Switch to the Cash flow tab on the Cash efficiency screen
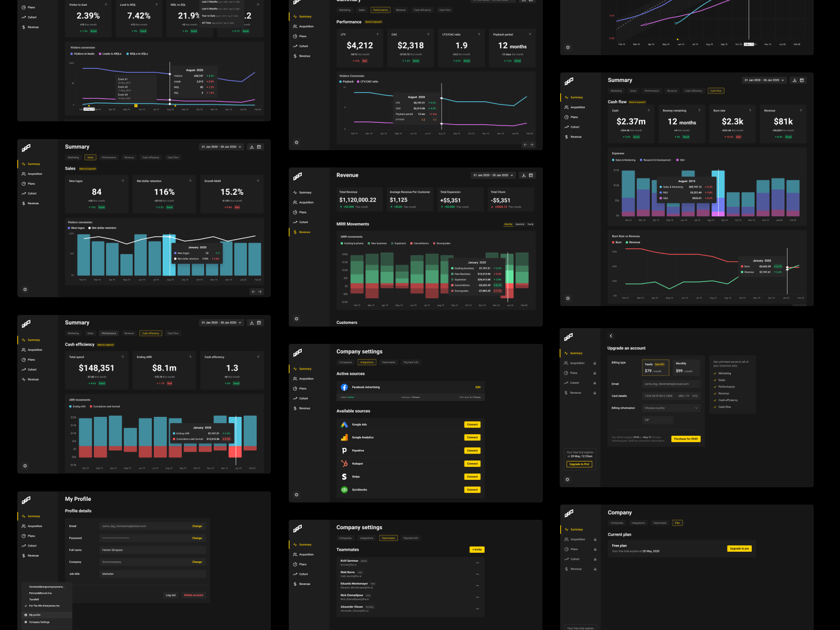Viewport: 840px width, 630px height. coord(173,333)
